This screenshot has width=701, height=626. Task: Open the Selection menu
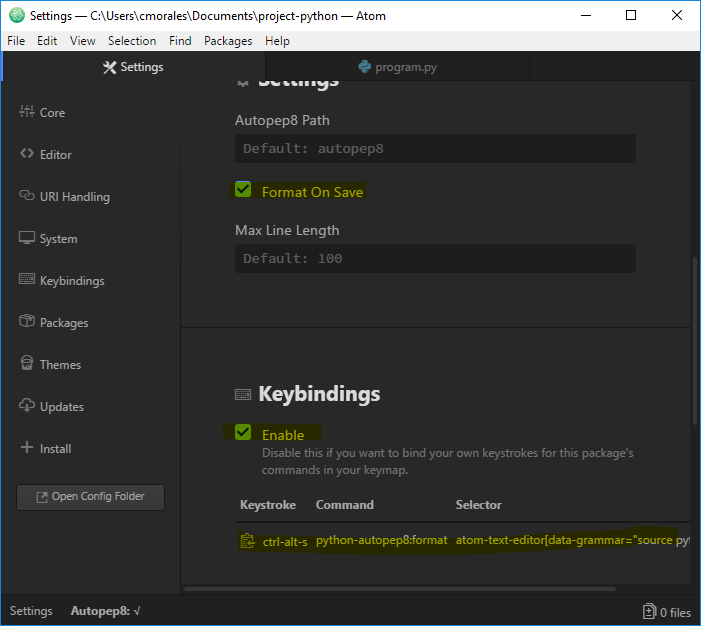(x=132, y=41)
